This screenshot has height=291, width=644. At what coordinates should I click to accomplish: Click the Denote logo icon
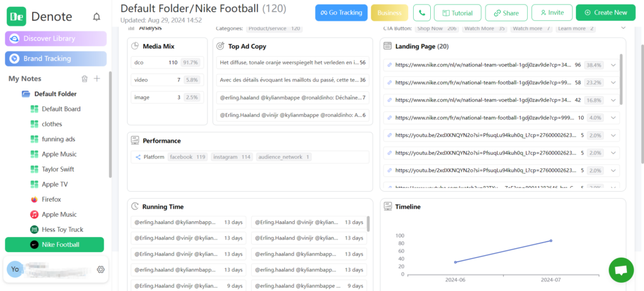(16, 16)
